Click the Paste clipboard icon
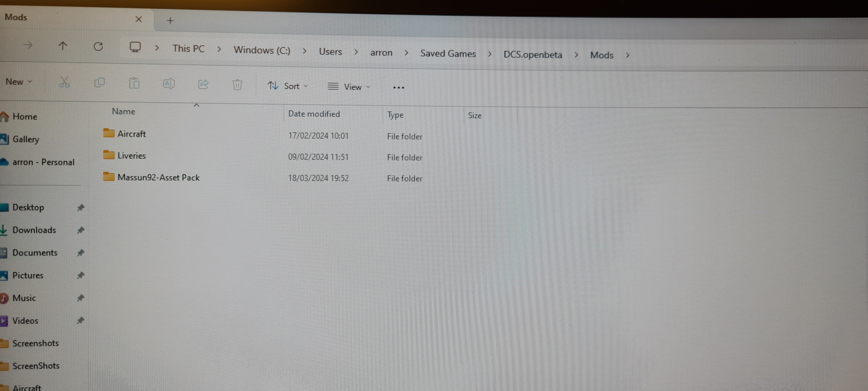This screenshot has width=868, height=391. (134, 83)
